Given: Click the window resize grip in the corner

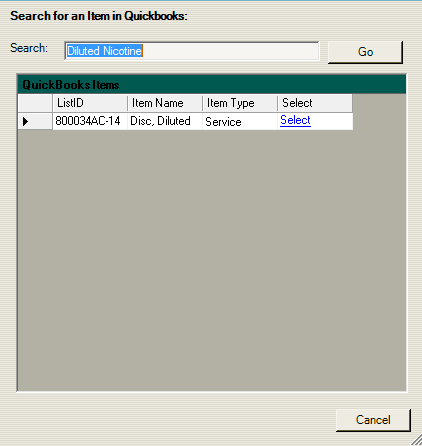Looking at the screenshot, I should pyautogui.click(x=416, y=440).
